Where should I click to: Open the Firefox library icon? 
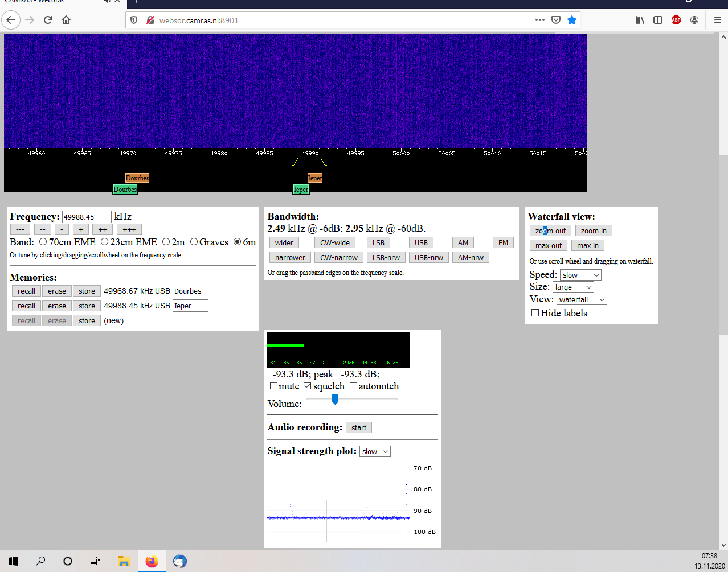point(640,20)
